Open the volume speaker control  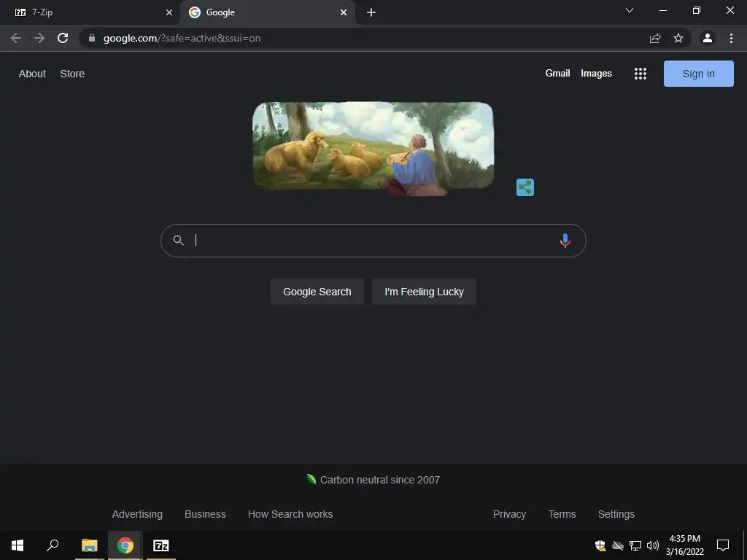pyautogui.click(x=653, y=545)
